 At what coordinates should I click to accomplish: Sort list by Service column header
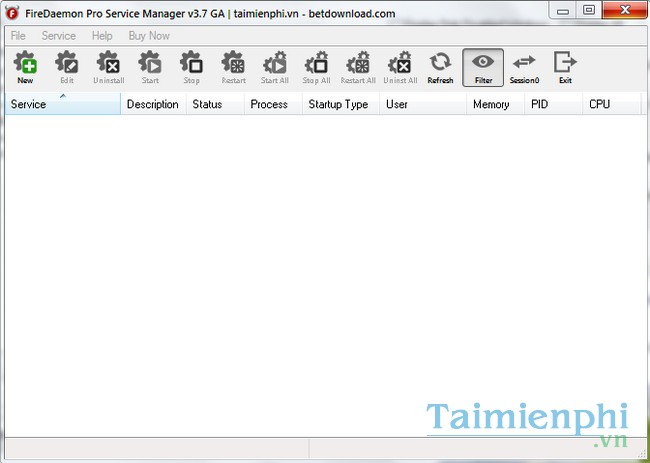coord(62,104)
